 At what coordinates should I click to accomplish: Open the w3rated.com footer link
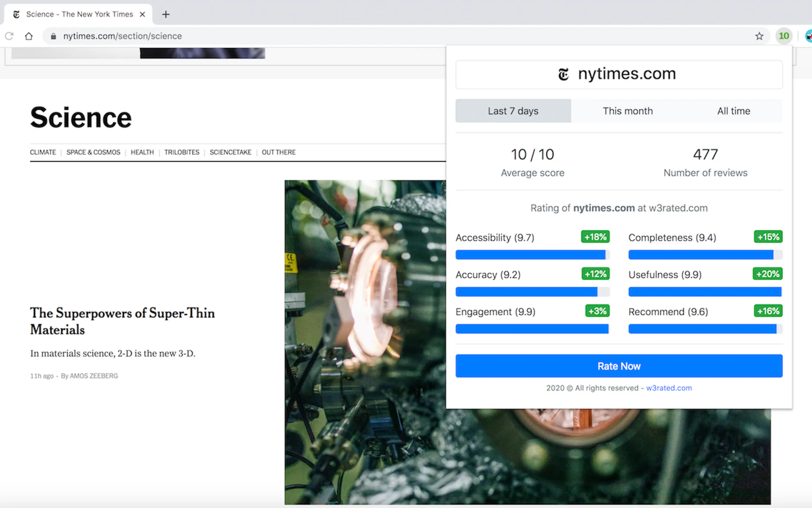point(669,388)
